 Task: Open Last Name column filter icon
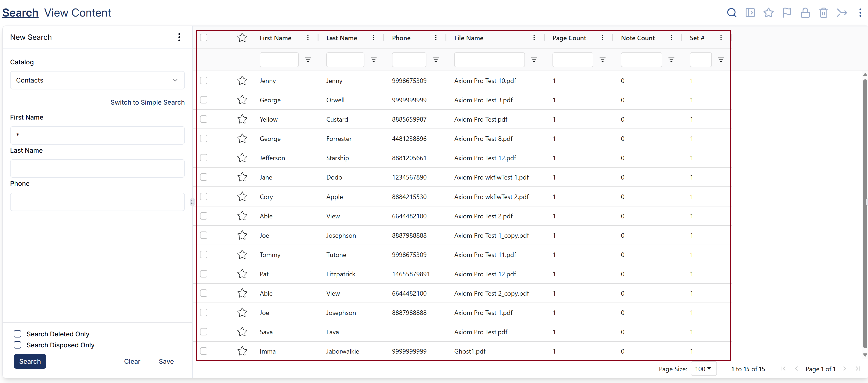coord(373,60)
